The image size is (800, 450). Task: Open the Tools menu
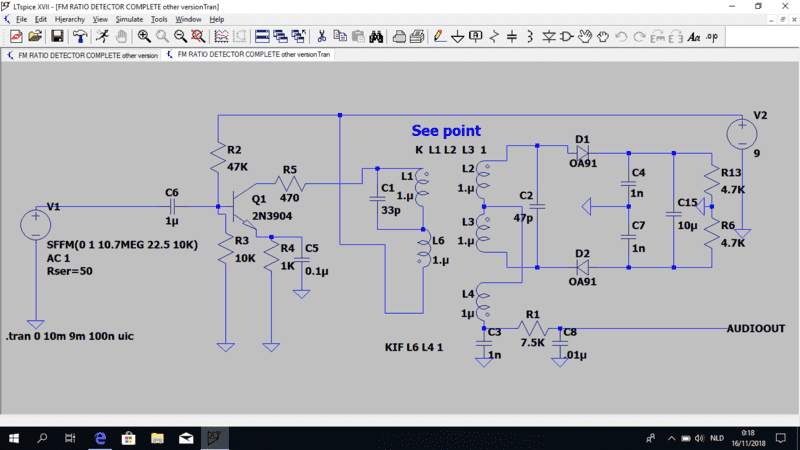click(159, 19)
